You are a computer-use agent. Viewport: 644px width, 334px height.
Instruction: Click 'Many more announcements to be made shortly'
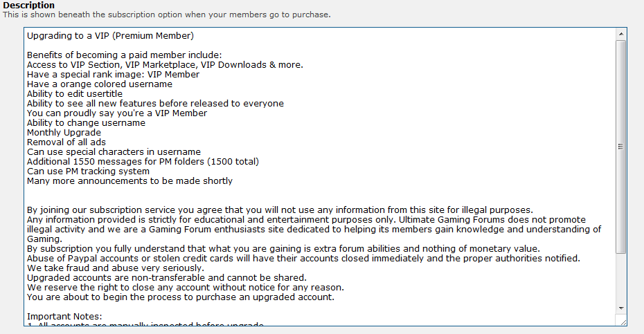pyautogui.click(x=129, y=181)
